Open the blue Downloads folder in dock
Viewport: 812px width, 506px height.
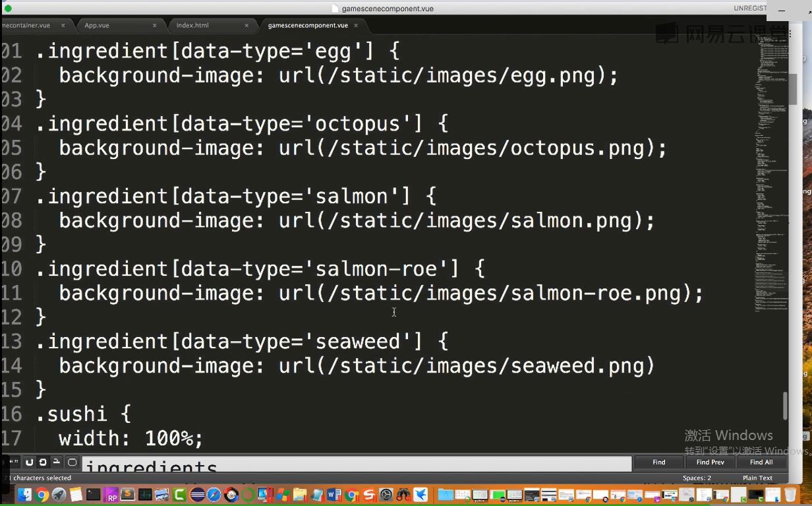pos(446,495)
